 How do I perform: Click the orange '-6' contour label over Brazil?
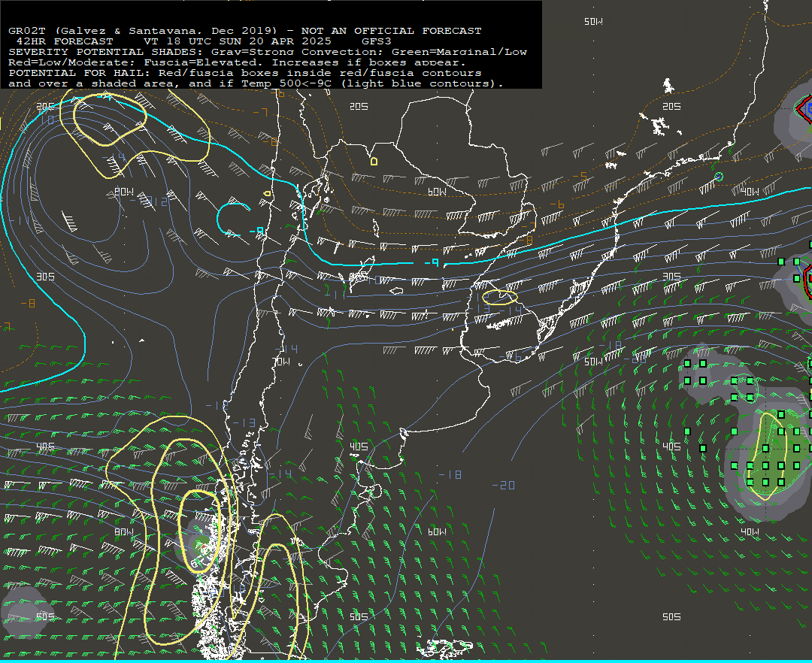click(556, 204)
